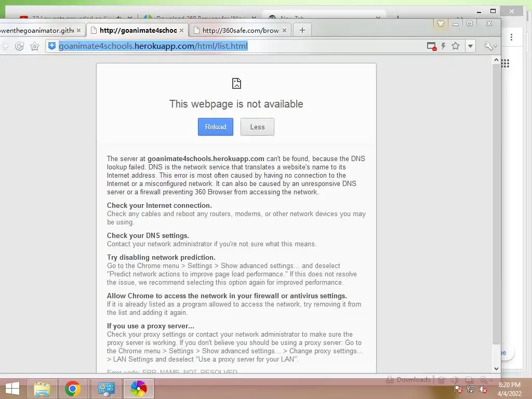Click the network tray icon
Viewport: 532px width, 399px height.
tap(471, 389)
